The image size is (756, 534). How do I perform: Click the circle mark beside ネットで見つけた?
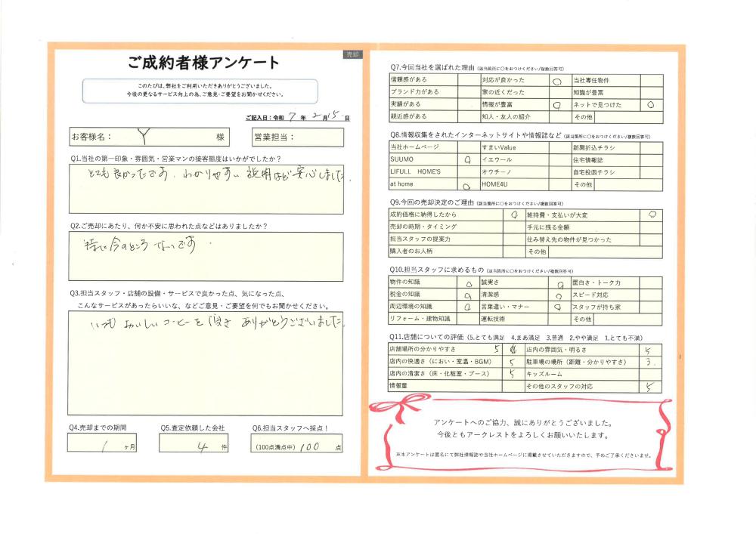tap(651, 105)
